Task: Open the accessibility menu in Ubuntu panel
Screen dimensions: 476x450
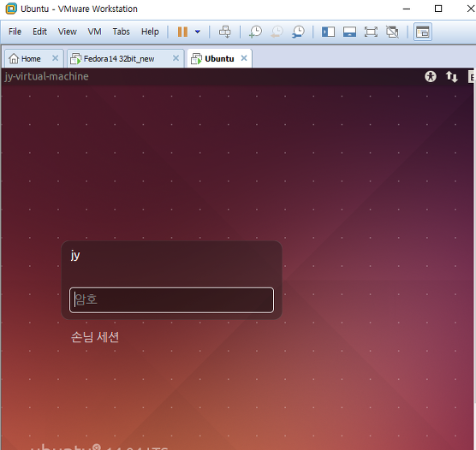Action: coord(430,76)
